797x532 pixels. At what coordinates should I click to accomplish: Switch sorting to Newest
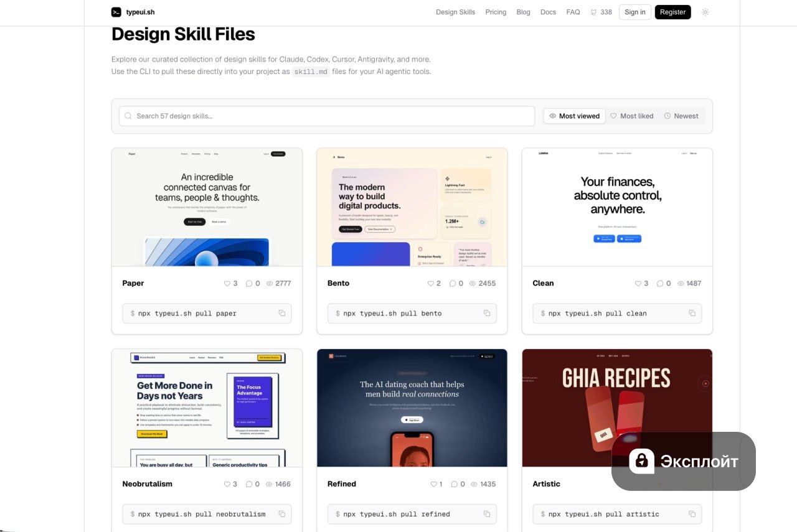[681, 116]
